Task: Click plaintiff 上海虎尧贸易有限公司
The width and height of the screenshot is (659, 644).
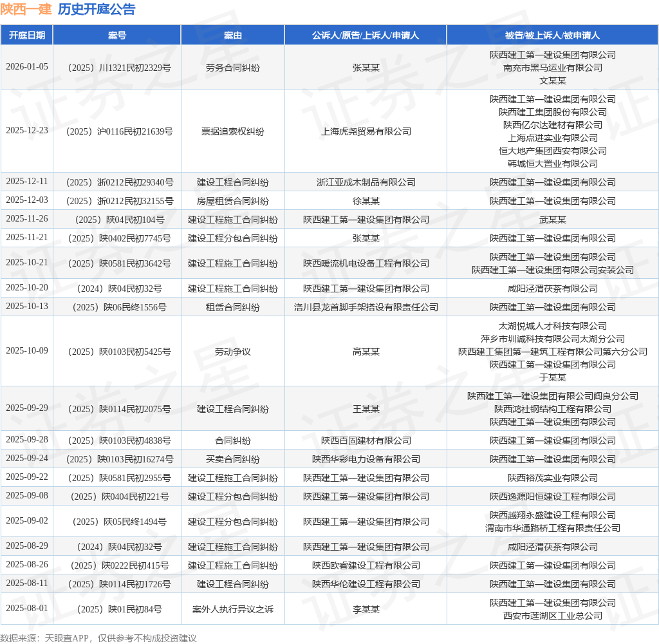Action: tap(366, 131)
